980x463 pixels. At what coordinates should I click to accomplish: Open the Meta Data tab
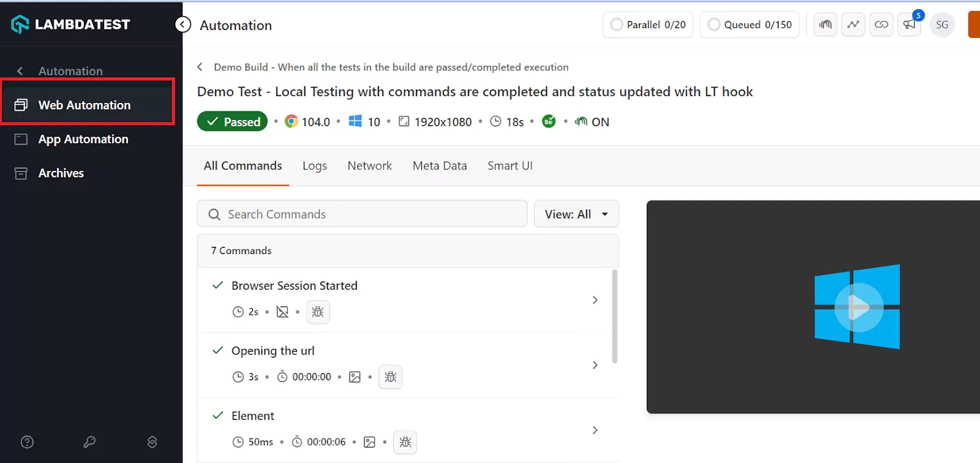pos(440,166)
